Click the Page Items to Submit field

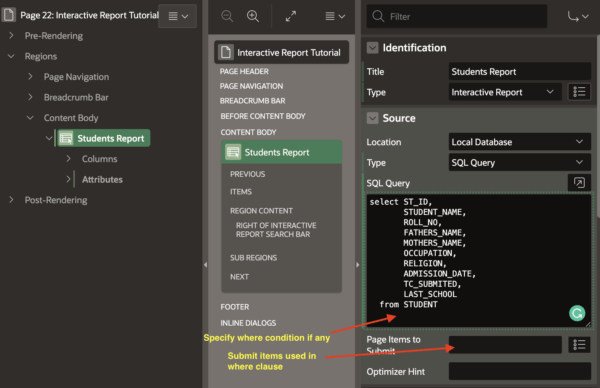click(x=505, y=345)
